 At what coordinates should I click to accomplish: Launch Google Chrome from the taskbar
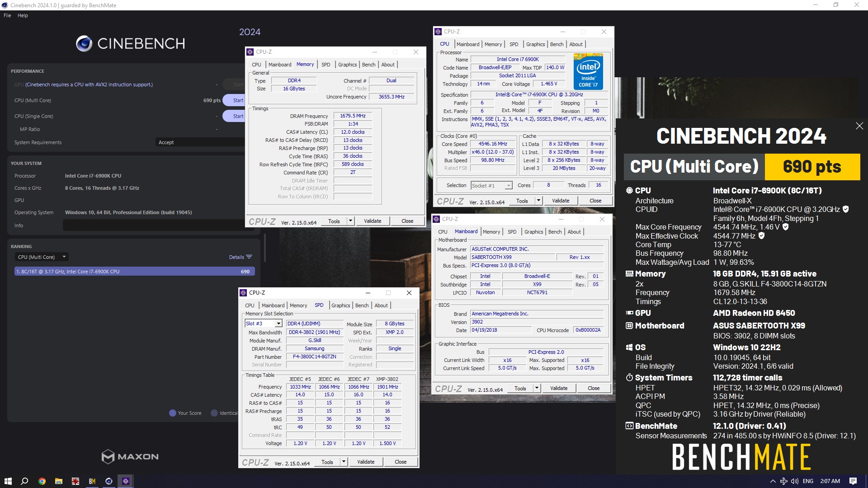tap(42, 481)
